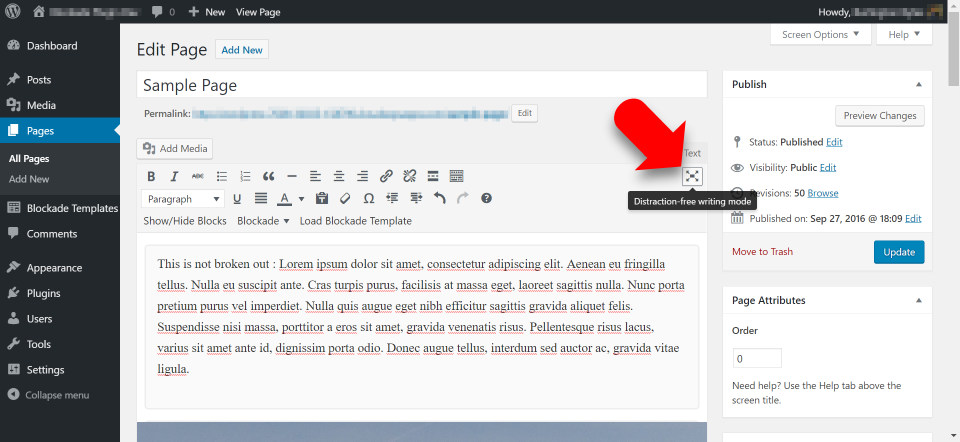This screenshot has height=442, width=960.
Task: Edit the published date link
Action: (913, 219)
